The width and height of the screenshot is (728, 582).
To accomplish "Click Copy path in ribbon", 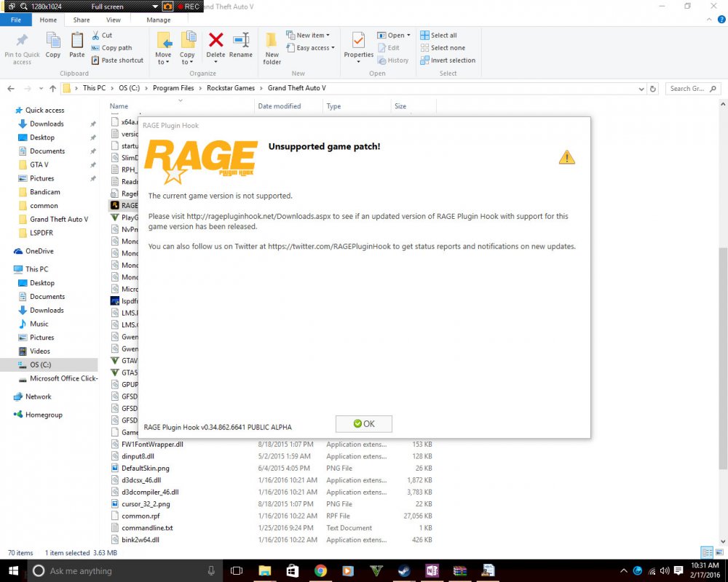I will pyautogui.click(x=112, y=48).
